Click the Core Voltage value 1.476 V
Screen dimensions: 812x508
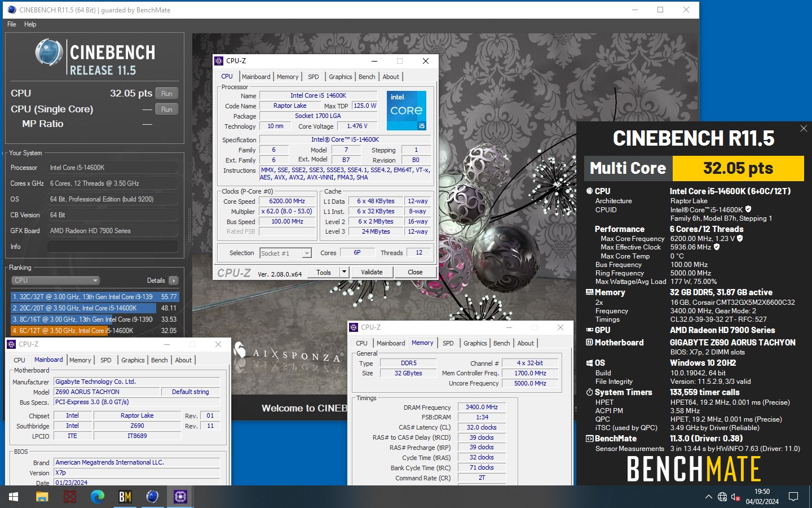point(357,126)
